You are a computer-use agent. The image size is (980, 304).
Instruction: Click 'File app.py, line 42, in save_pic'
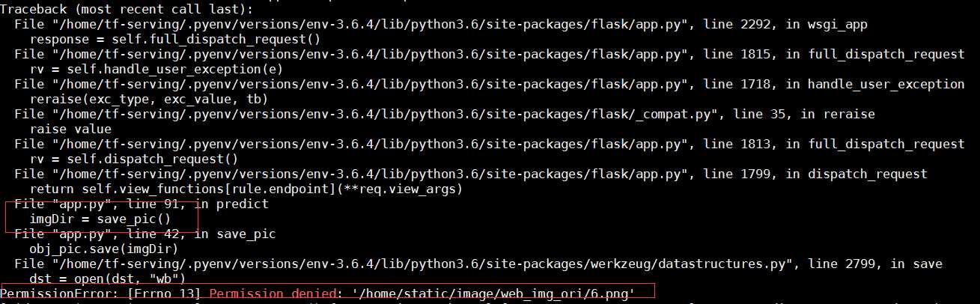(x=144, y=234)
